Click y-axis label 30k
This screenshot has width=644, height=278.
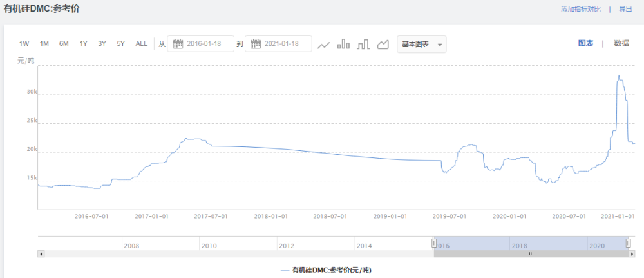(32, 92)
